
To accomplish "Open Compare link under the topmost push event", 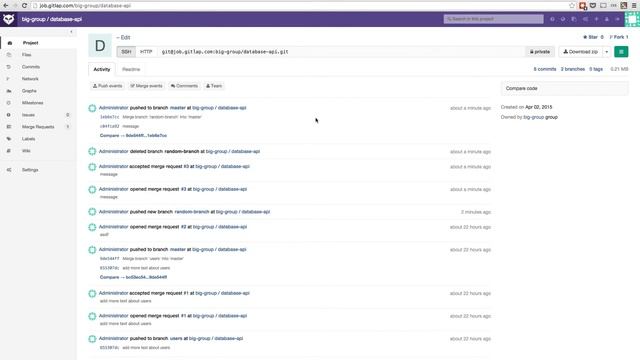I will tap(133, 136).
